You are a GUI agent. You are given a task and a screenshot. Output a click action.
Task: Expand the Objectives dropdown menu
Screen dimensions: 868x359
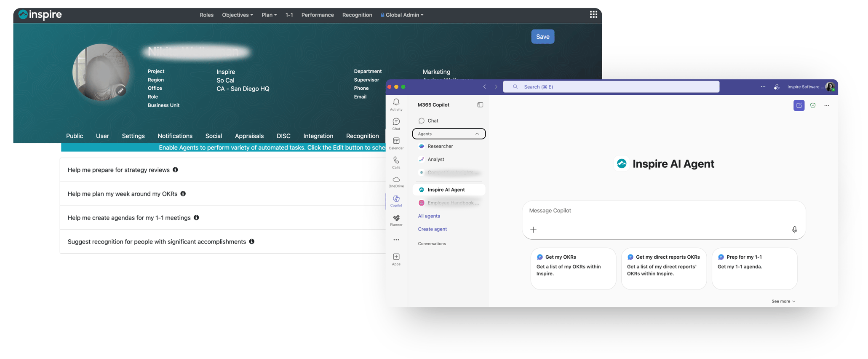238,15
